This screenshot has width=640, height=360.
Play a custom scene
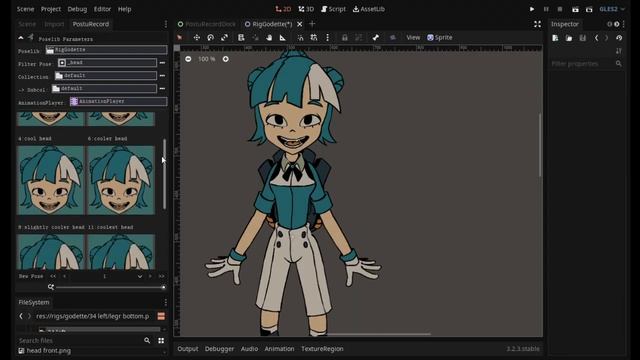[589, 9]
